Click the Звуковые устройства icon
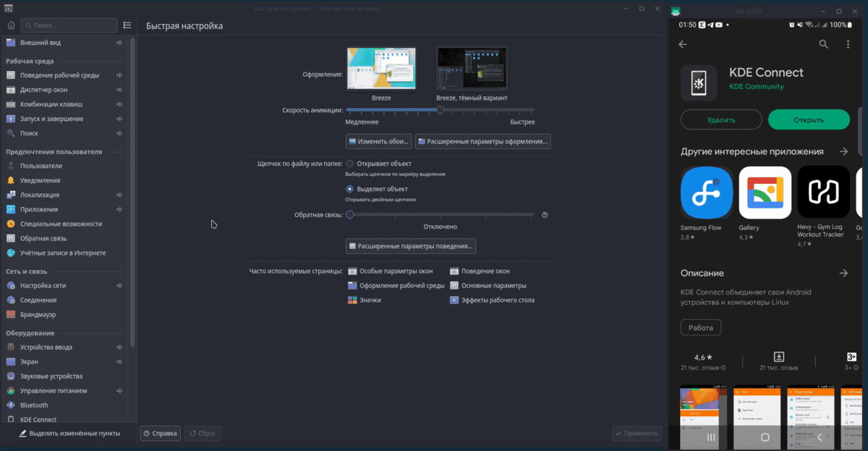Viewport: 868px width, 451px height. coord(11,376)
